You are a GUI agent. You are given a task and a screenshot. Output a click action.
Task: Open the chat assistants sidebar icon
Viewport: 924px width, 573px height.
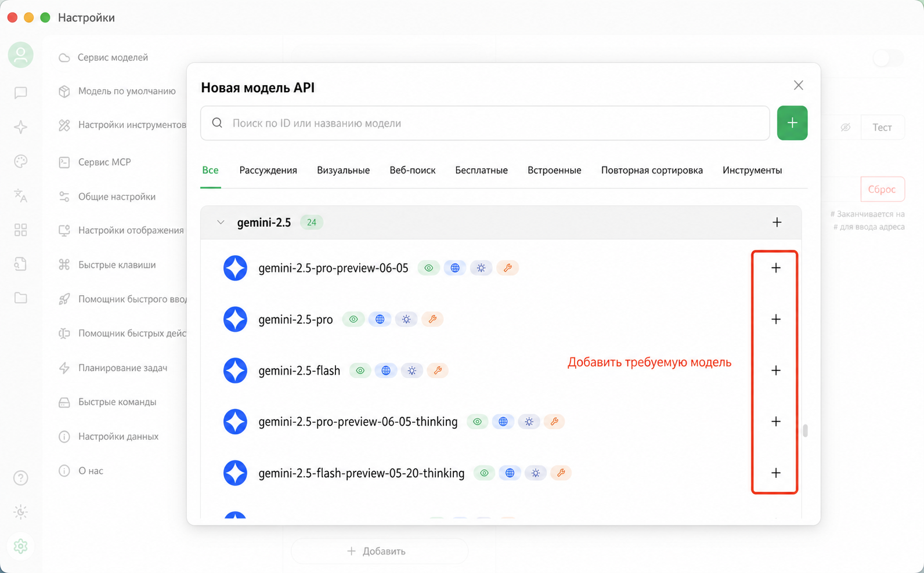click(x=21, y=93)
